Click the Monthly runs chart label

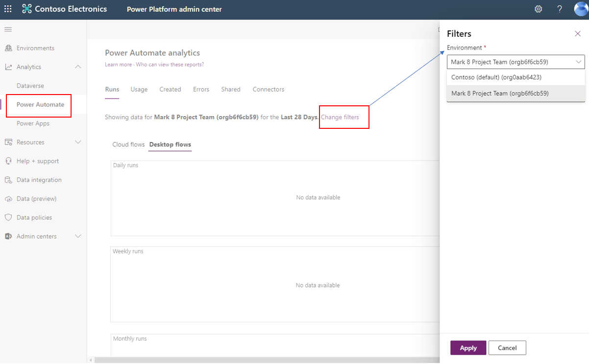[x=130, y=339]
